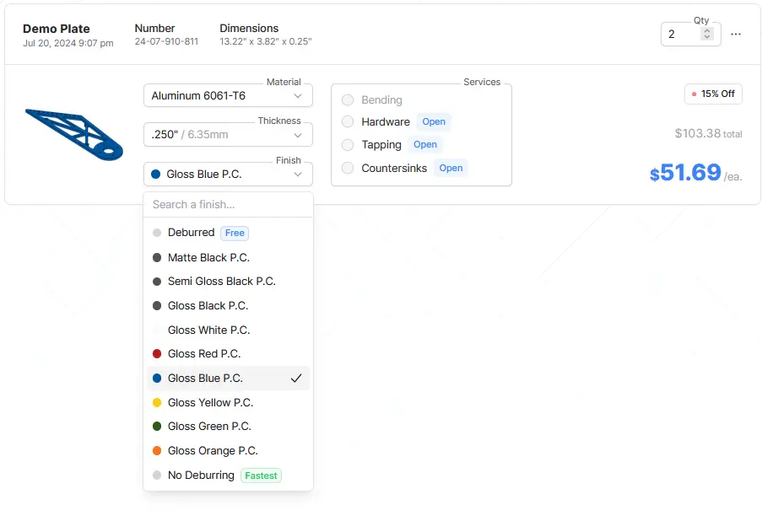762x532 pixels.
Task: Click the Open tag next to Hardware
Action: [x=434, y=122]
